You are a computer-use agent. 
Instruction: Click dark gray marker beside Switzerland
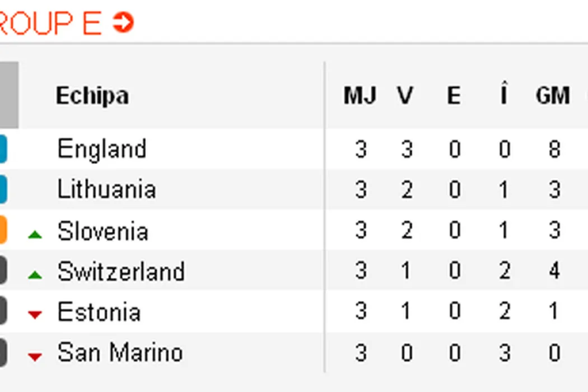[3, 270]
